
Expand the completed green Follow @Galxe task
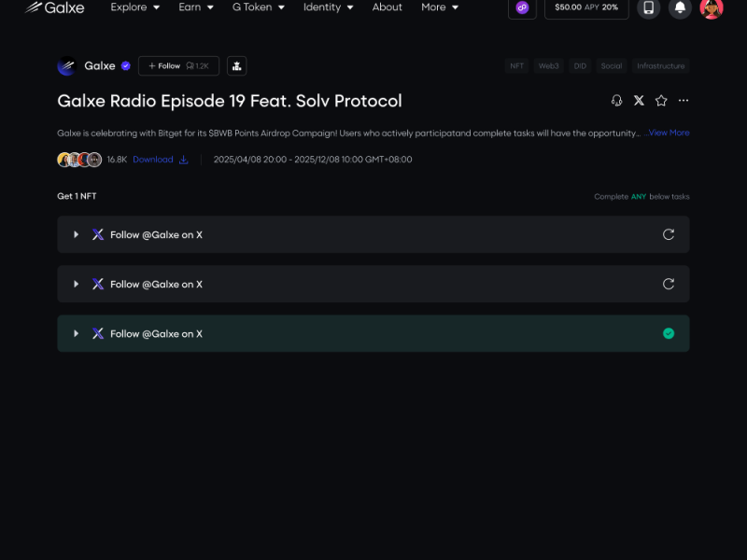click(373, 333)
